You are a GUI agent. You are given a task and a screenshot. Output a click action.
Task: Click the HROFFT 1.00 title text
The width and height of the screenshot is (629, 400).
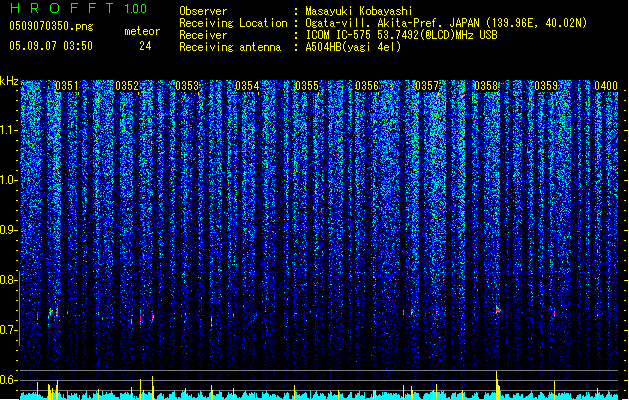[x=78, y=8]
